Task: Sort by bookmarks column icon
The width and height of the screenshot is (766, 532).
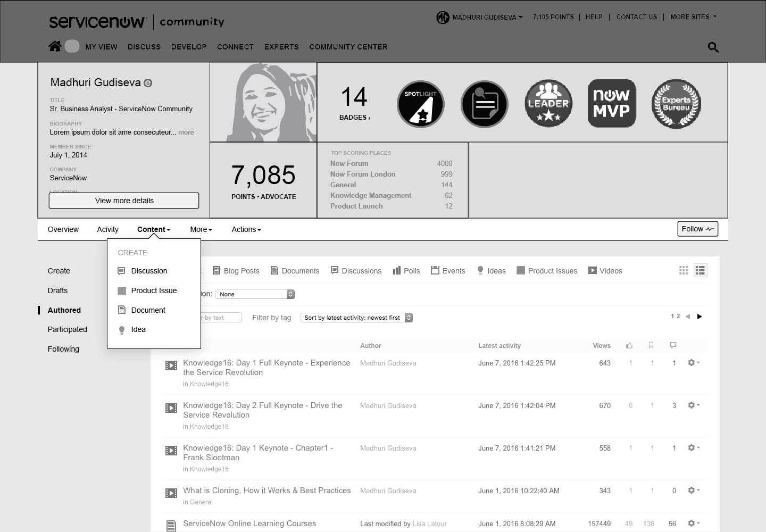Action: (651, 345)
